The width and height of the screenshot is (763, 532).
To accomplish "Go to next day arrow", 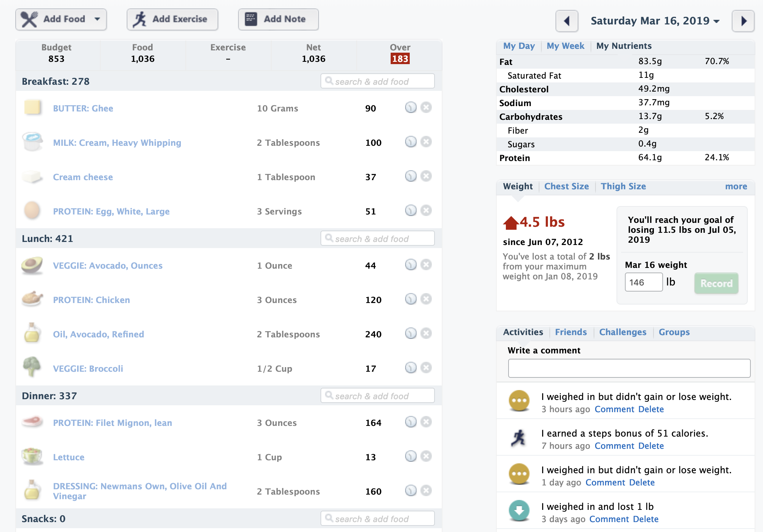I will coord(743,21).
